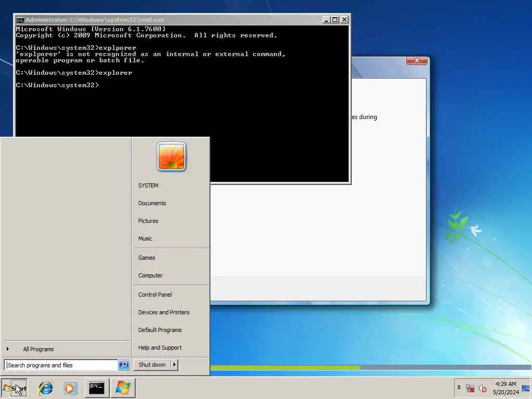Maximize the cmd.exe window
Viewport: 532px width, 399px height.
pos(335,20)
